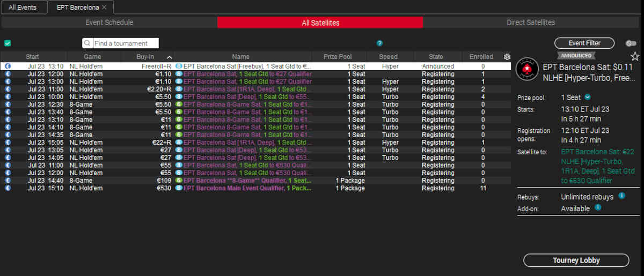Click the currency icon on 14:10 8-Game row
Image resolution: width=644 pixels, height=276 pixels.
8,128
